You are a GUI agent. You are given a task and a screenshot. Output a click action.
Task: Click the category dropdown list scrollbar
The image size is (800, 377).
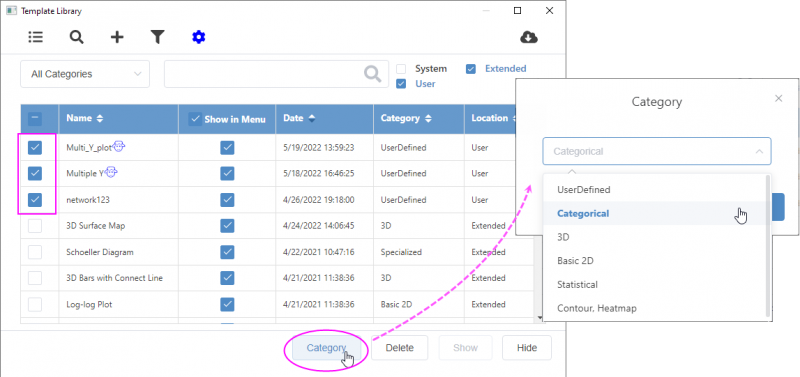point(768,246)
